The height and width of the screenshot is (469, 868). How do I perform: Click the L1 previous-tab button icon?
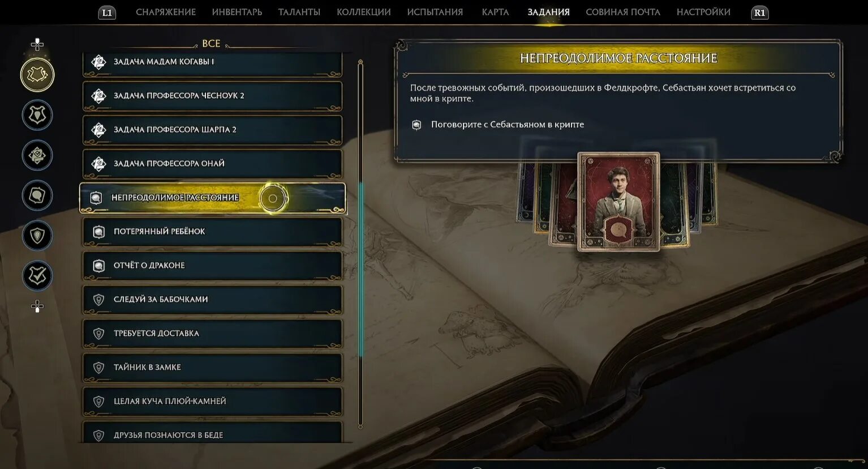(x=107, y=12)
